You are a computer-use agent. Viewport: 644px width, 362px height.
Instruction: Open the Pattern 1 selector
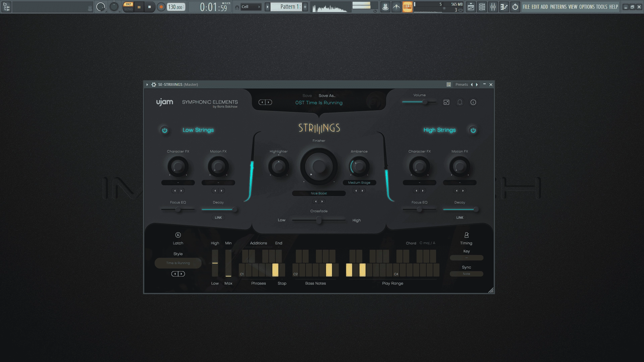(x=286, y=7)
